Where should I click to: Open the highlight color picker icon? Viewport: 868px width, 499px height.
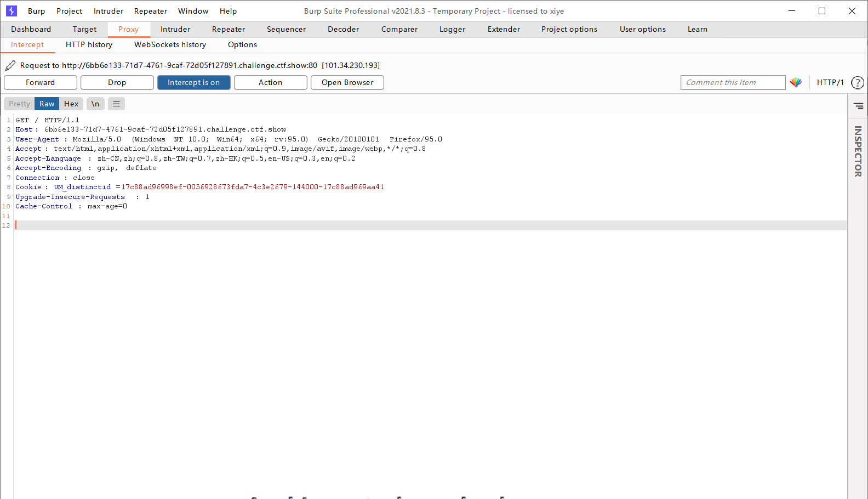(796, 82)
